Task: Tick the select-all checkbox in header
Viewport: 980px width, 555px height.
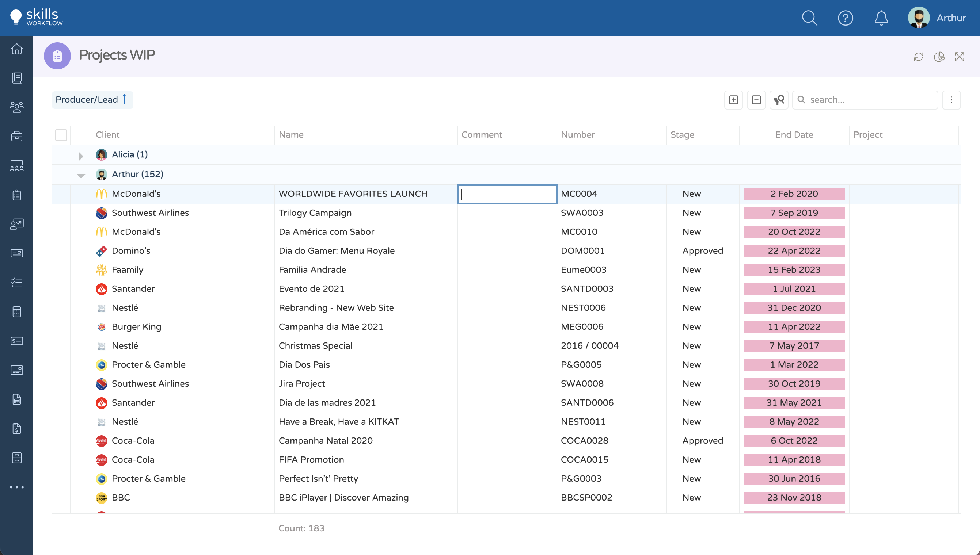Action: pos(61,135)
